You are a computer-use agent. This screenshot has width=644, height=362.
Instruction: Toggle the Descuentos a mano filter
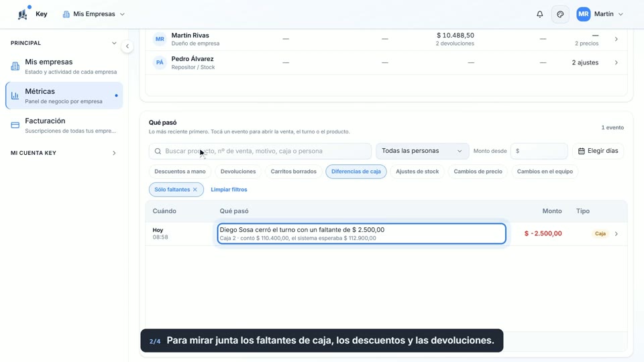click(180, 172)
